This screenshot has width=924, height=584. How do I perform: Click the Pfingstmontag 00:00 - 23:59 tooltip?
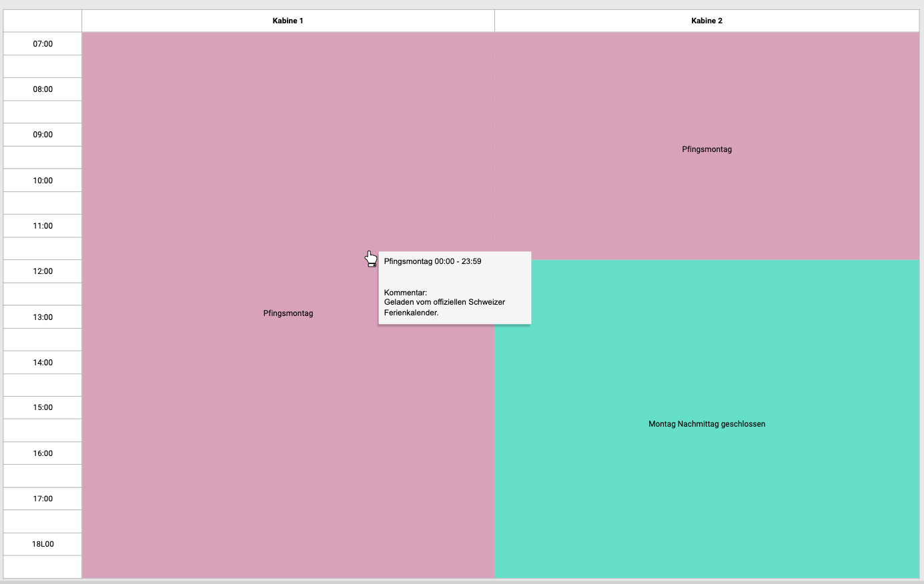tap(432, 261)
